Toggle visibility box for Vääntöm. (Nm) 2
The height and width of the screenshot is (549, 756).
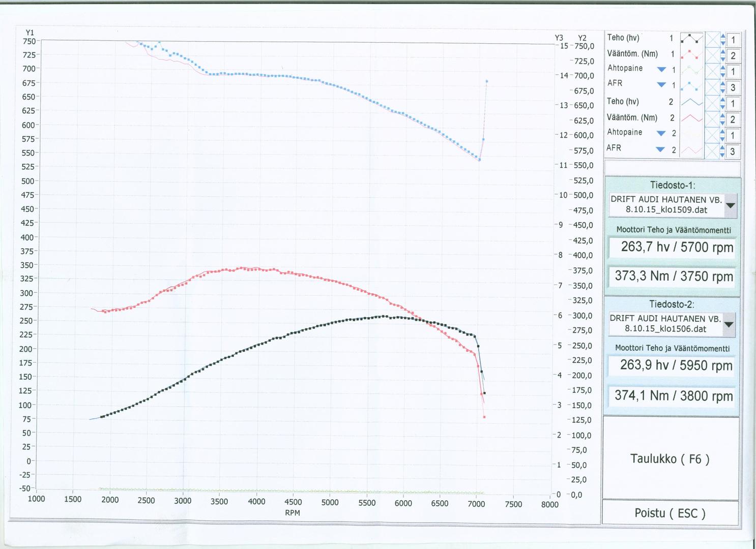click(x=712, y=119)
